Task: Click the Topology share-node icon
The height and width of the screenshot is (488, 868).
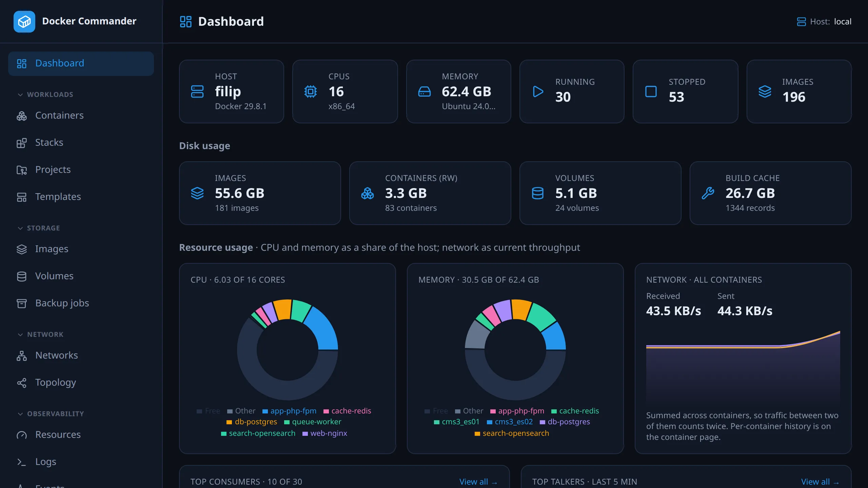Action: [x=22, y=383]
